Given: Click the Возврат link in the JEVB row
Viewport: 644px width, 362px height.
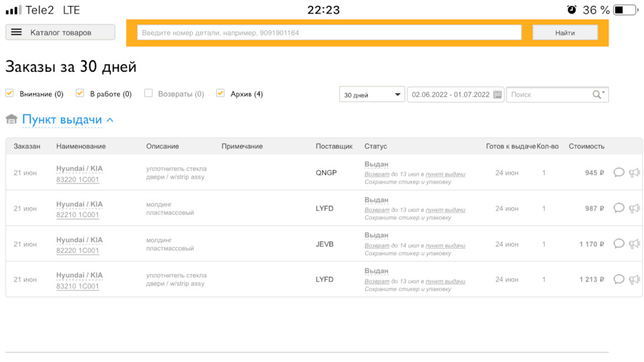Looking at the screenshot, I should point(376,245).
